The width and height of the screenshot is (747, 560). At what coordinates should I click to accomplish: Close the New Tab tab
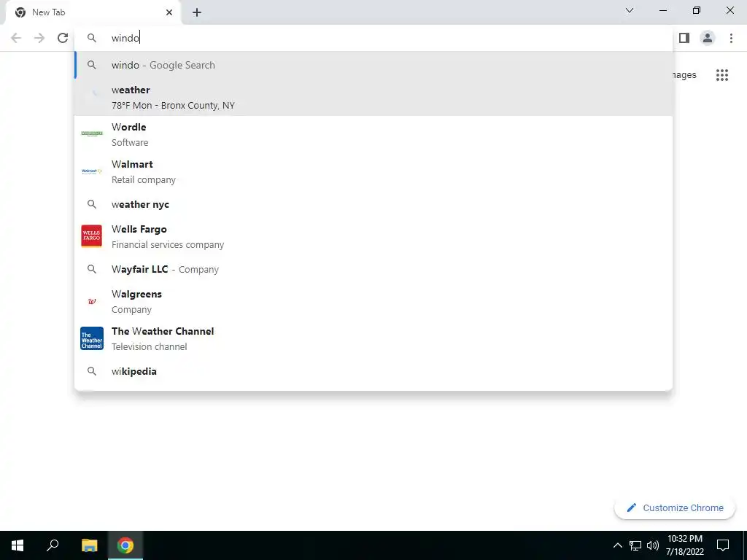coord(169,12)
